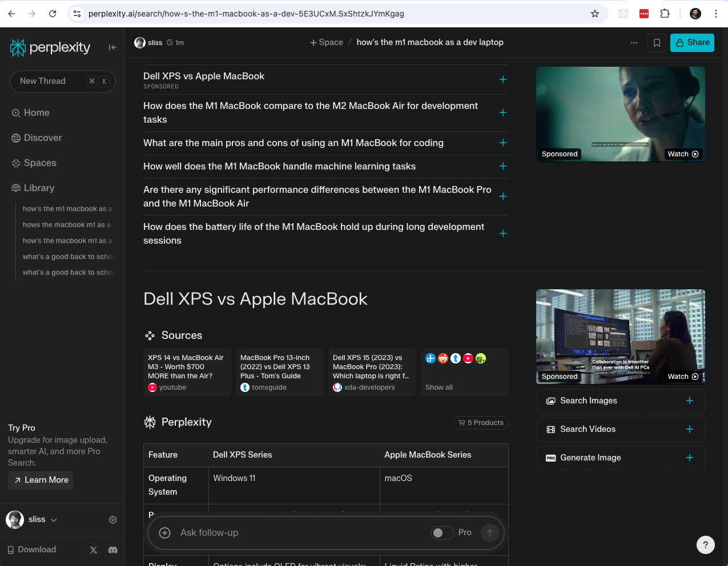Reload the page

53,14
